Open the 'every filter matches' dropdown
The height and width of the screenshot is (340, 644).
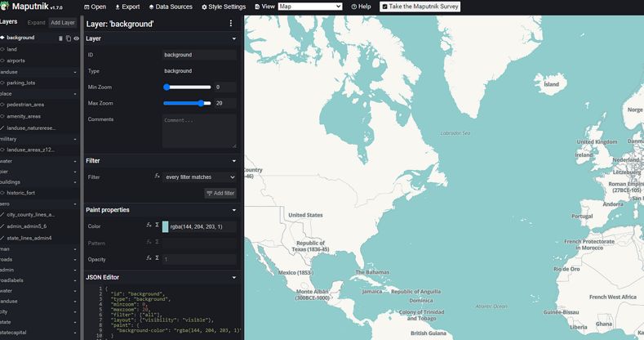[199, 177]
